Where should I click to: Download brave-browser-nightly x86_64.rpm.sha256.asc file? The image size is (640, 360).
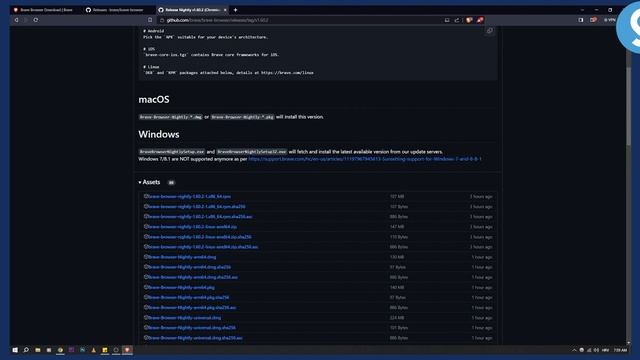pyautogui.click(x=200, y=217)
